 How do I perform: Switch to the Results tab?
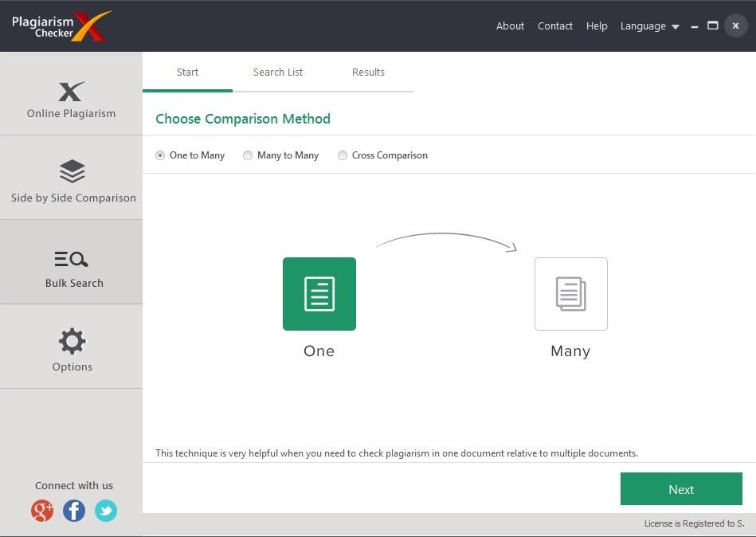coord(368,73)
